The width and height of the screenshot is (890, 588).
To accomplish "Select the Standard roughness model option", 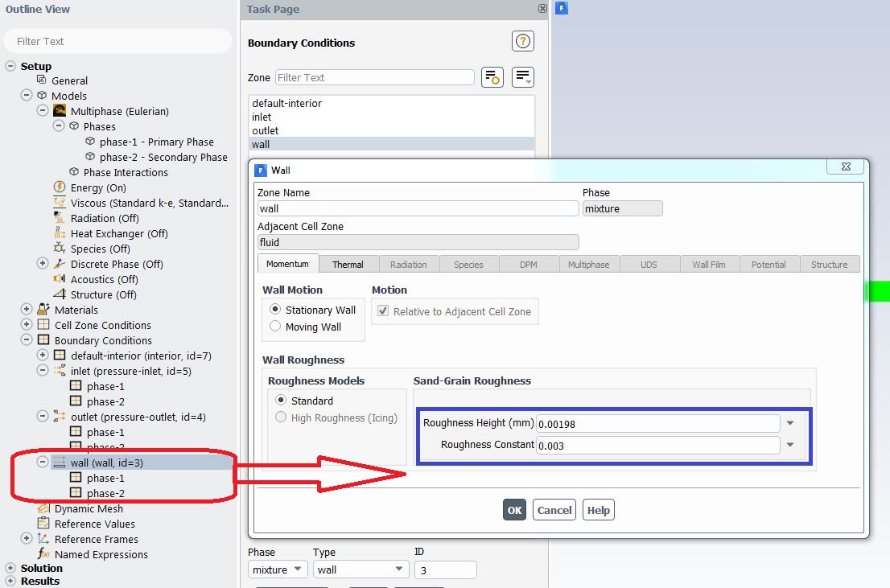I will [x=281, y=401].
